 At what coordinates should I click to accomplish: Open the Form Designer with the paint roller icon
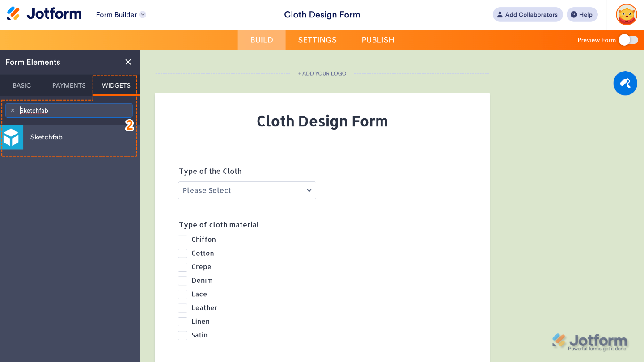click(x=625, y=83)
